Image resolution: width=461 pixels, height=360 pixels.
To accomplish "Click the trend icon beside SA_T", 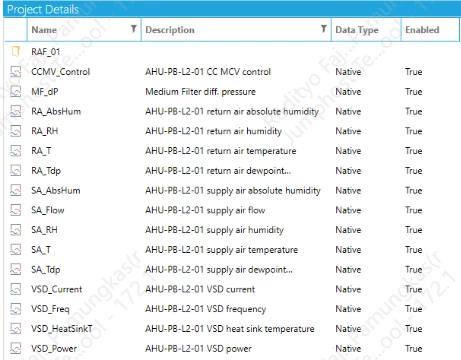I will [16, 250].
